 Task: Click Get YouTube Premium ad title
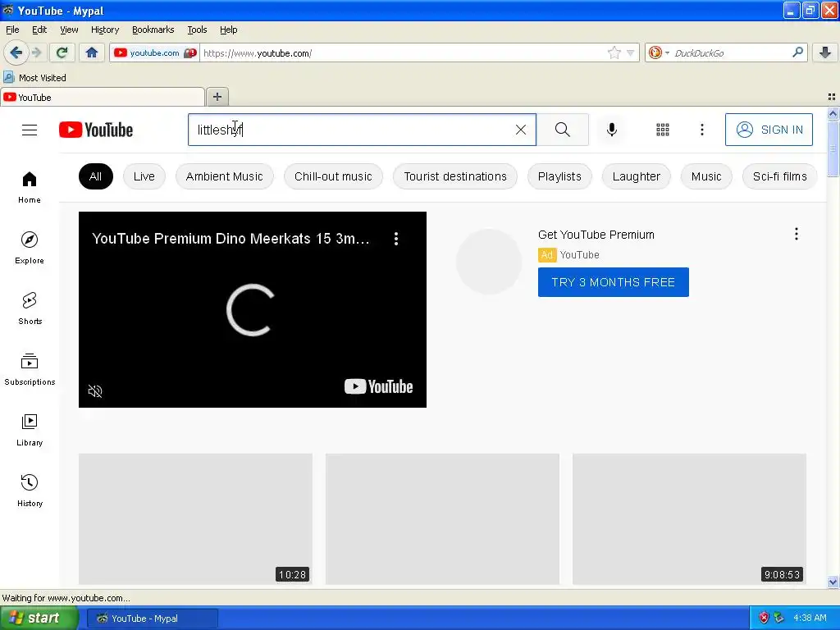click(x=596, y=235)
